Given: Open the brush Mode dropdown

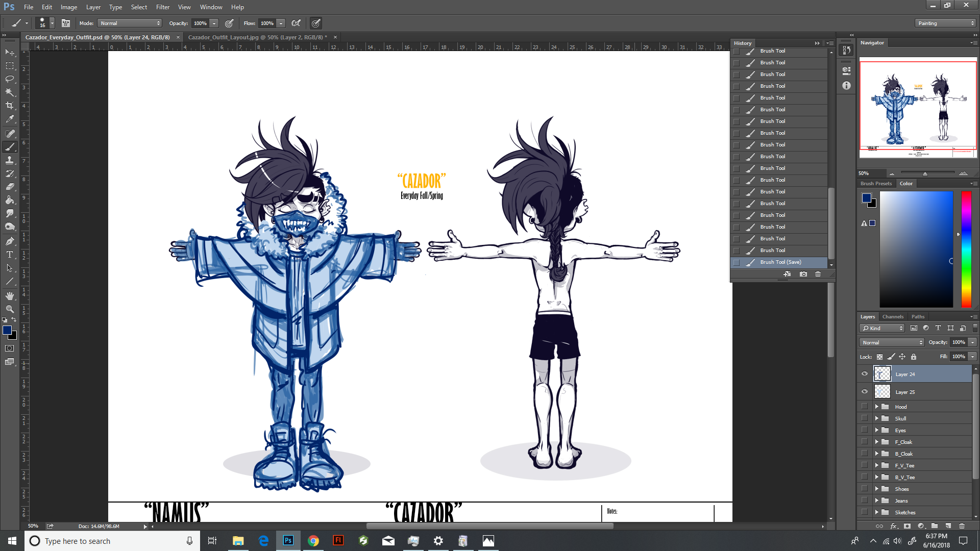Looking at the screenshot, I should click(x=130, y=23).
